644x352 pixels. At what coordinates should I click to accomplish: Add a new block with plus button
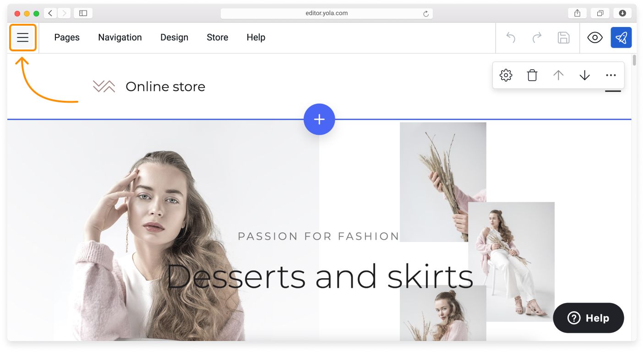(319, 119)
